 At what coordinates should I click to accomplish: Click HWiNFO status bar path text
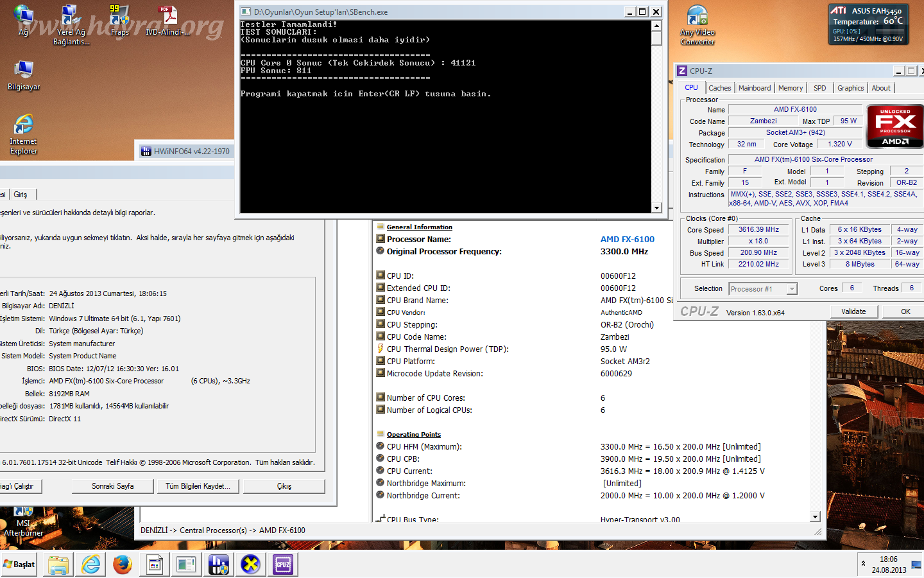click(223, 530)
